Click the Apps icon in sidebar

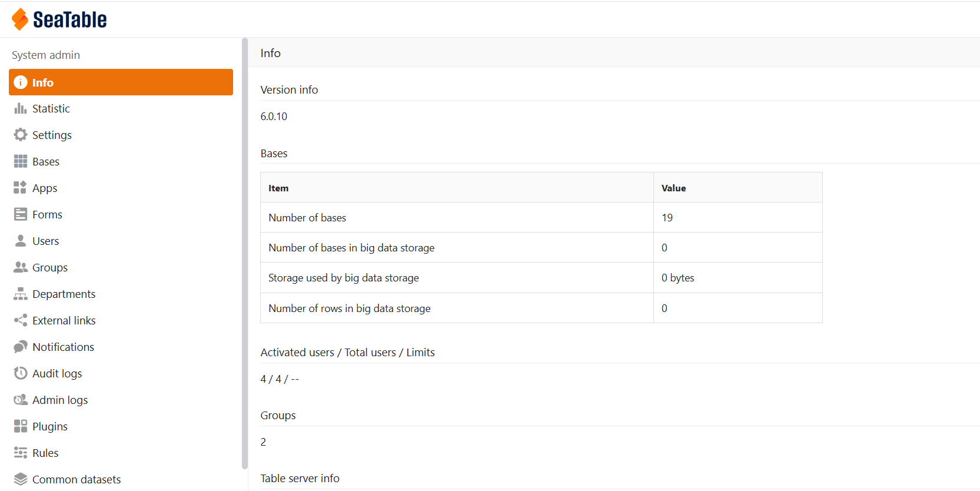[21, 188]
